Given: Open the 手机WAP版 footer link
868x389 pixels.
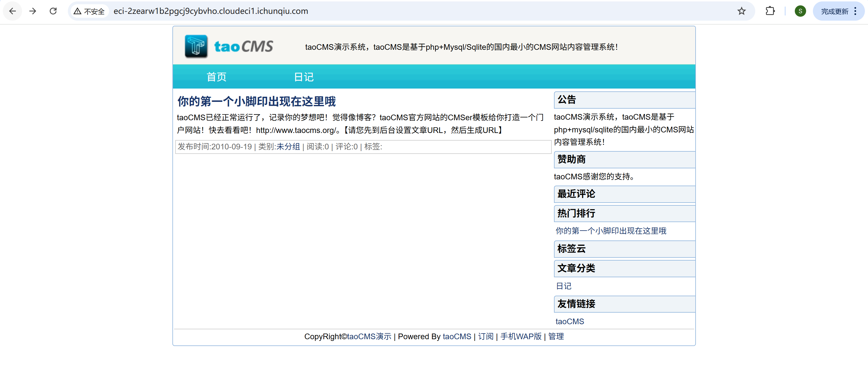Looking at the screenshot, I should (521, 336).
